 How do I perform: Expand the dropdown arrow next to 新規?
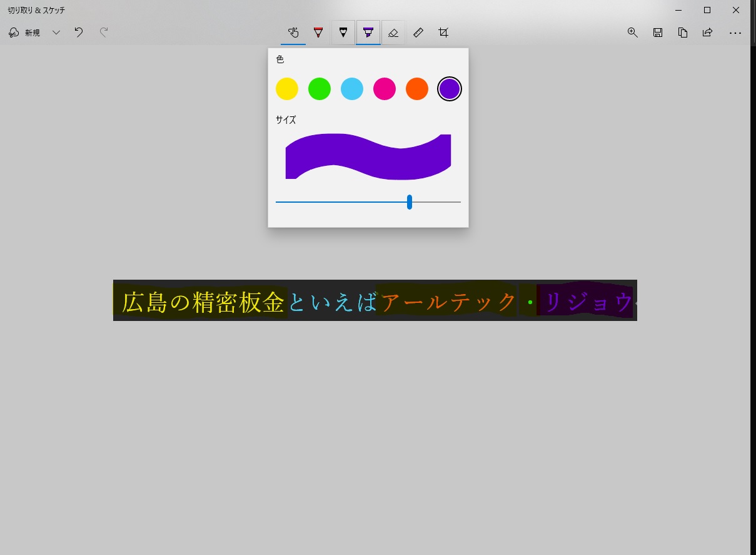[x=56, y=33]
